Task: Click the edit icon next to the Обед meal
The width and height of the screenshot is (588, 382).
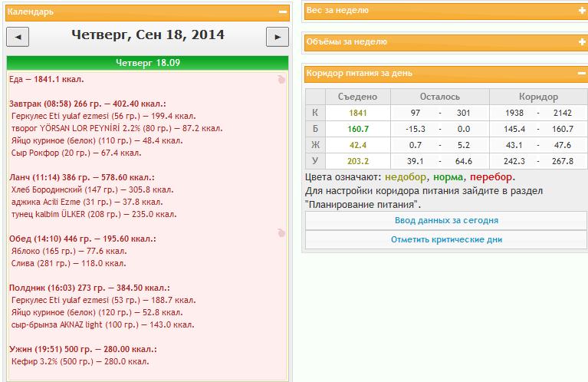Action: pyautogui.click(x=281, y=233)
